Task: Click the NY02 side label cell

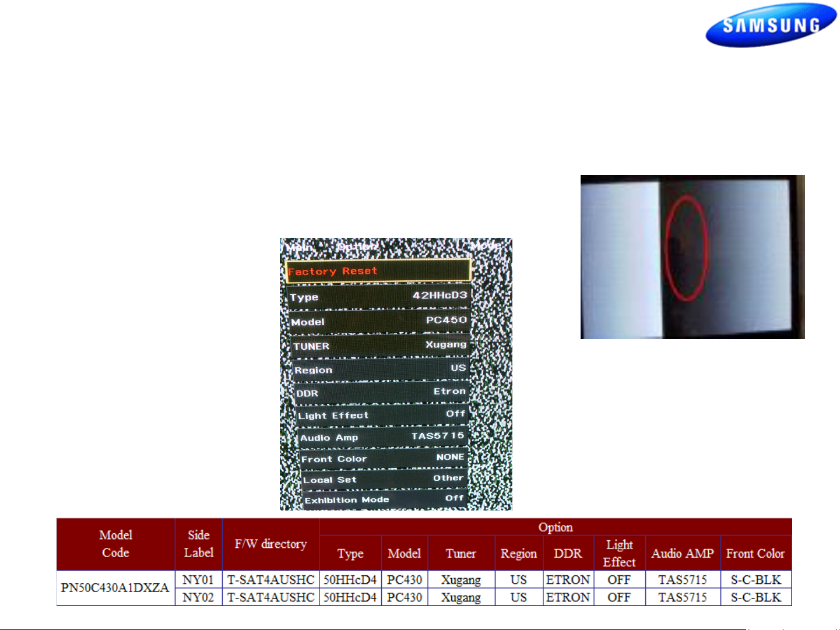Action: [198, 597]
